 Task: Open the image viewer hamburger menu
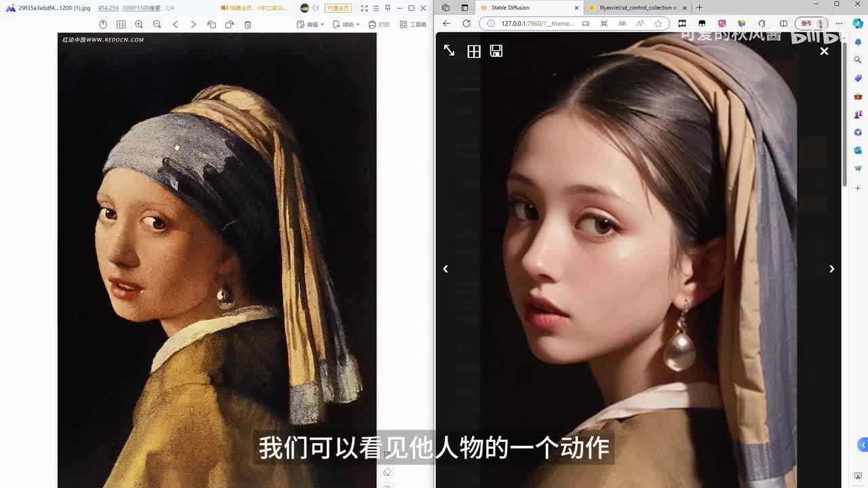click(x=376, y=8)
